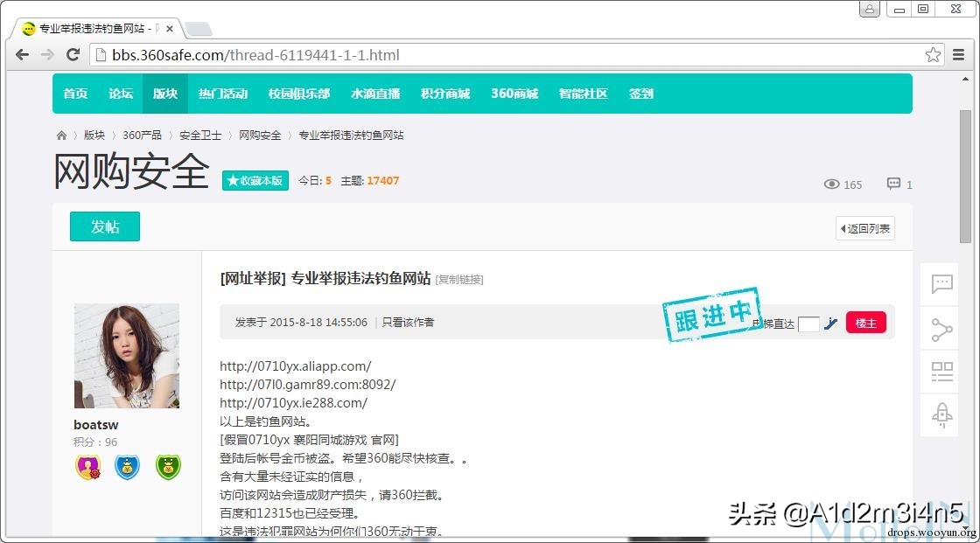
Task: Click link http://07l0.gamr89.com:8092/
Action: coord(307,384)
